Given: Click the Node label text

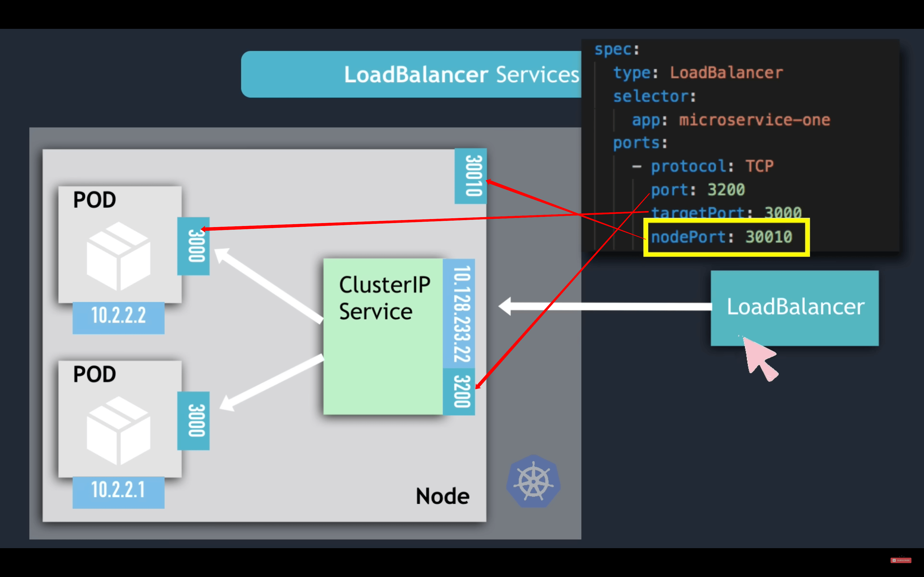Looking at the screenshot, I should [x=442, y=497].
